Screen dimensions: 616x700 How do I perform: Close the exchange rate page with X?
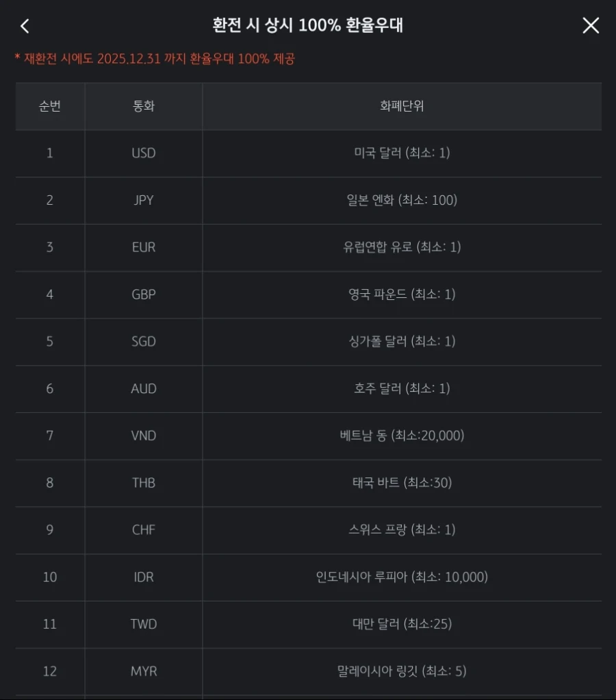coord(591,25)
